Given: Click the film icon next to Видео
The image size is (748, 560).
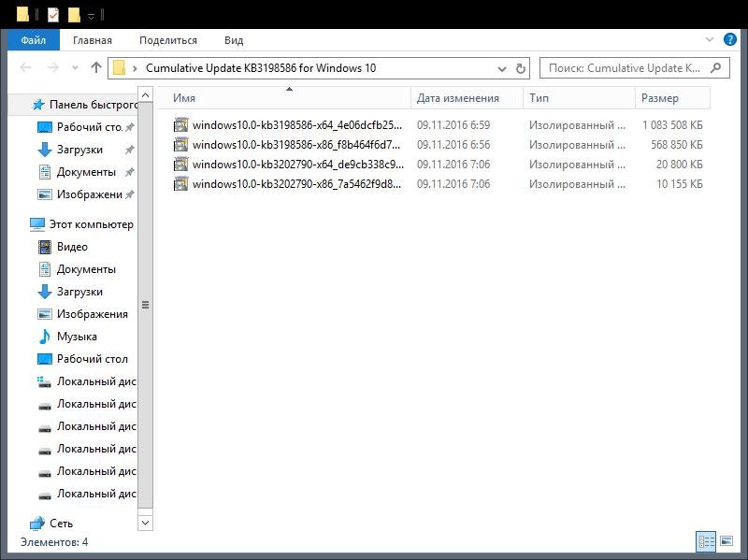Looking at the screenshot, I should click(x=44, y=247).
